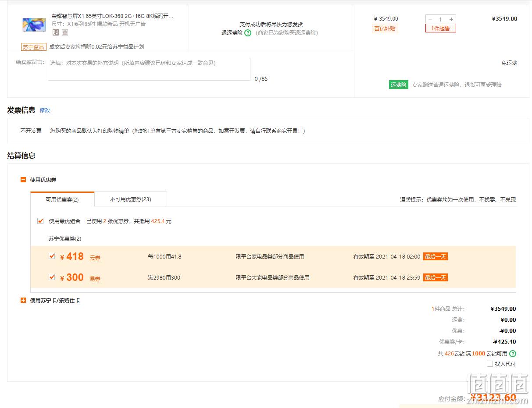Click 修改 to edit invoice information
Image resolution: width=532 pixels, height=408 pixels.
45,110
